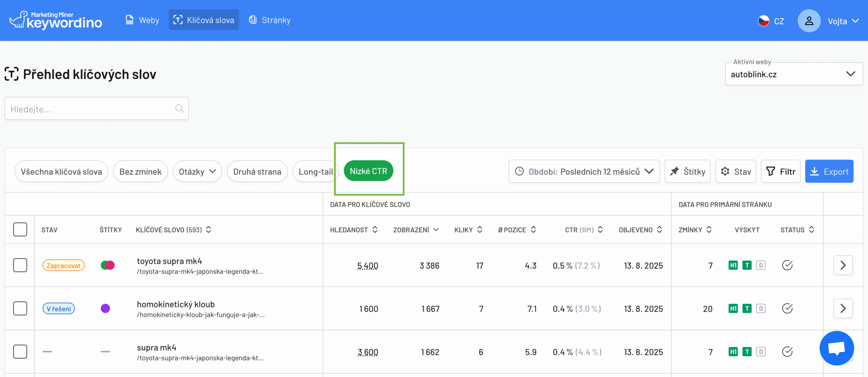Select the homokinetický kloub row checkbox
This screenshot has height=377, width=868.
pos(20,308)
